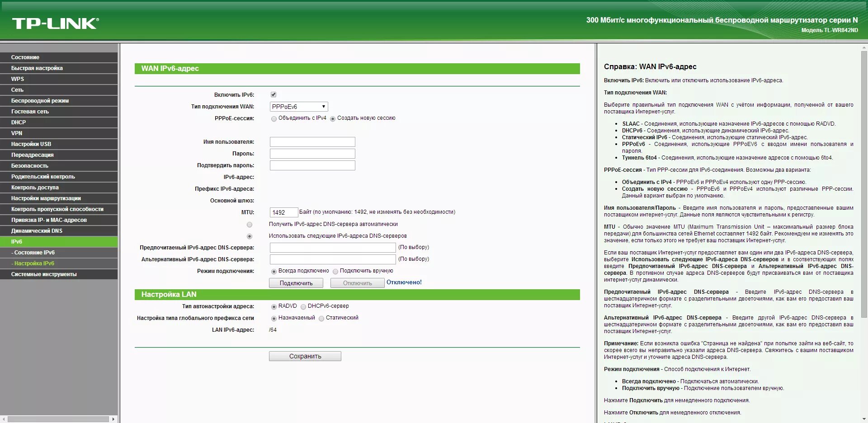868x423 pixels.
Task: Uncheck the Включить IPv6 checkbox
Action: click(x=274, y=94)
